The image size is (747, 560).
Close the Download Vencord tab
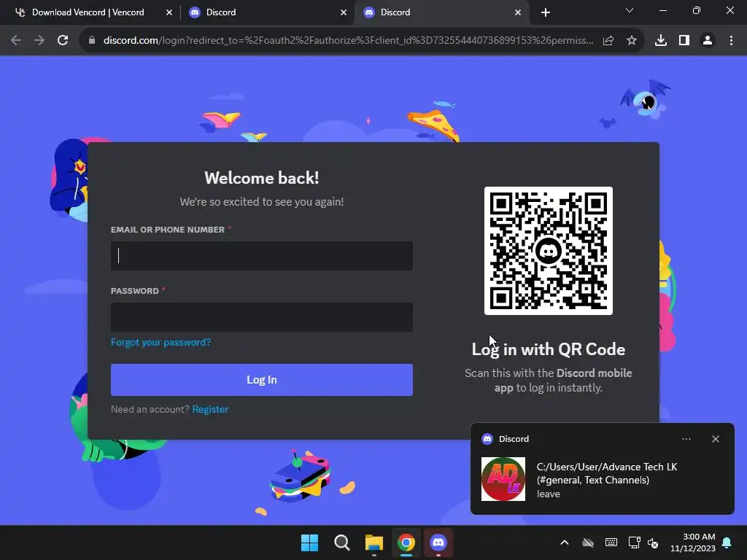[169, 12]
